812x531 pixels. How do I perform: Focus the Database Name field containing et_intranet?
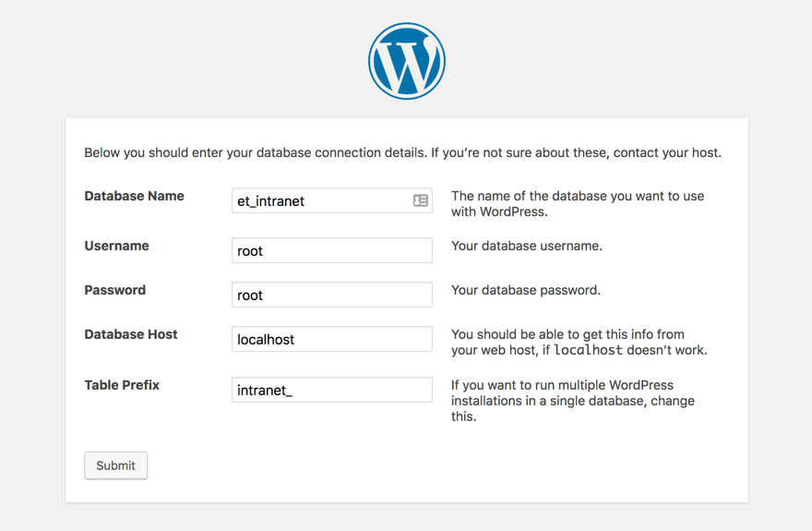point(318,200)
